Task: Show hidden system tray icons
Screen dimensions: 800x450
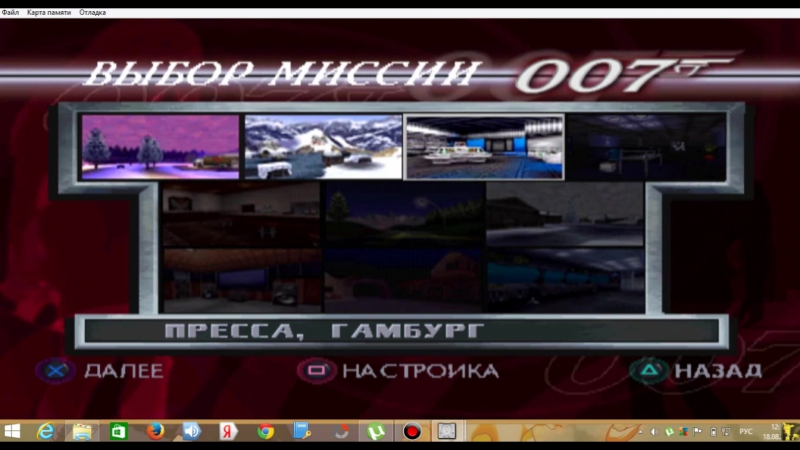Action: [641, 432]
